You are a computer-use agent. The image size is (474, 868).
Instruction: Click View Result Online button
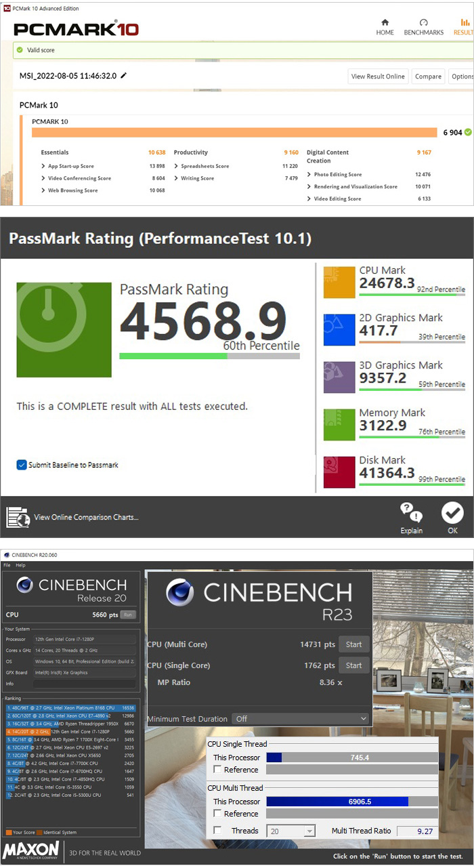(378, 77)
